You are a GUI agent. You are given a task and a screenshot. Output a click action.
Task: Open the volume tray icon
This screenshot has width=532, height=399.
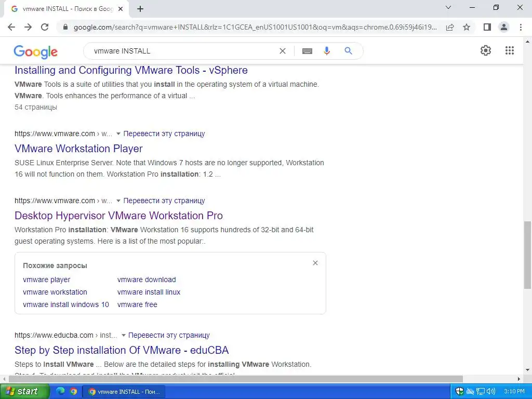(x=490, y=391)
